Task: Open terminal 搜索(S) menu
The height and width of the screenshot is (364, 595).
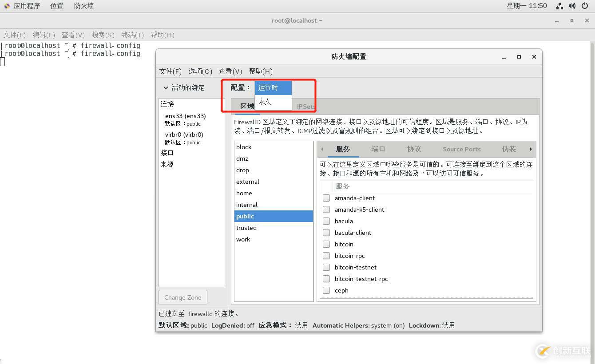Action: coord(103,35)
